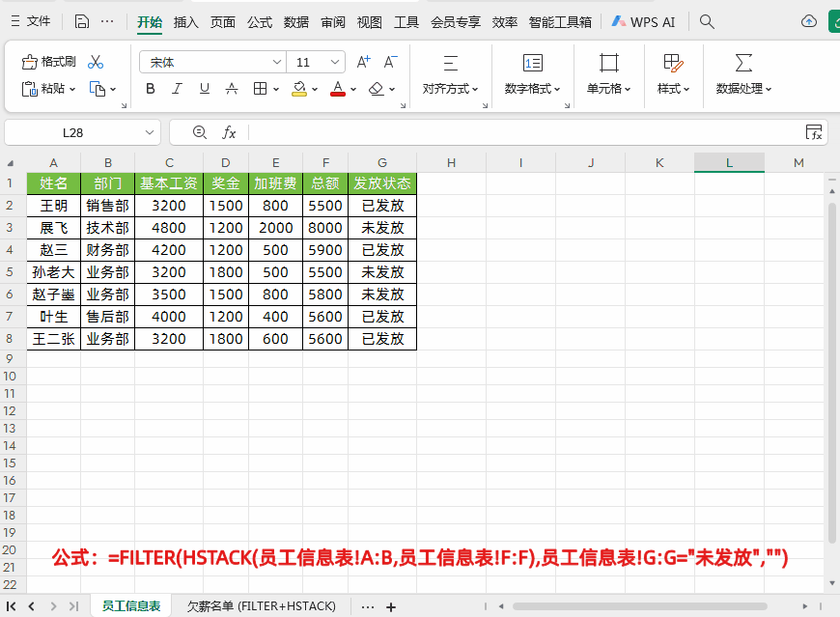Toggle Underline formatting
This screenshot has width=840, height=617.
(204, 89)
